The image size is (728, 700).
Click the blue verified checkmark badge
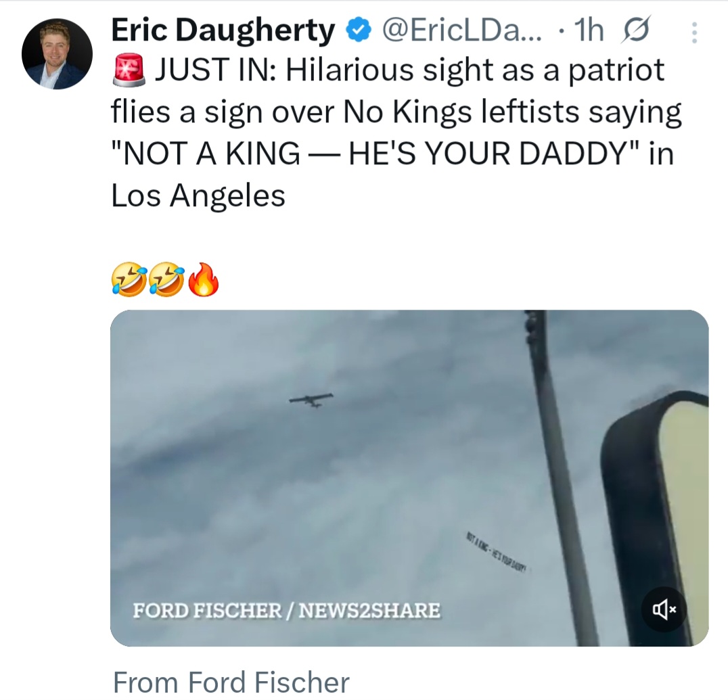tap(357, 30)
